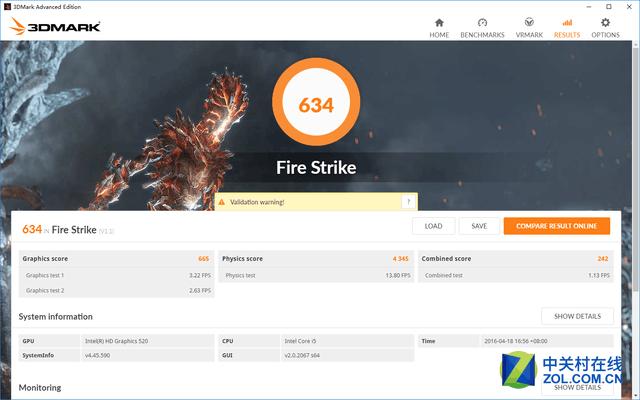This screenshot has height=400, width=640.
Task: Click the Physics score value 4 345
Action: coord(400,259)
